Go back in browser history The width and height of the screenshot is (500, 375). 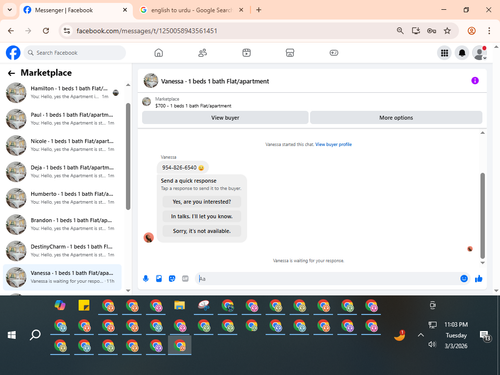11,31
